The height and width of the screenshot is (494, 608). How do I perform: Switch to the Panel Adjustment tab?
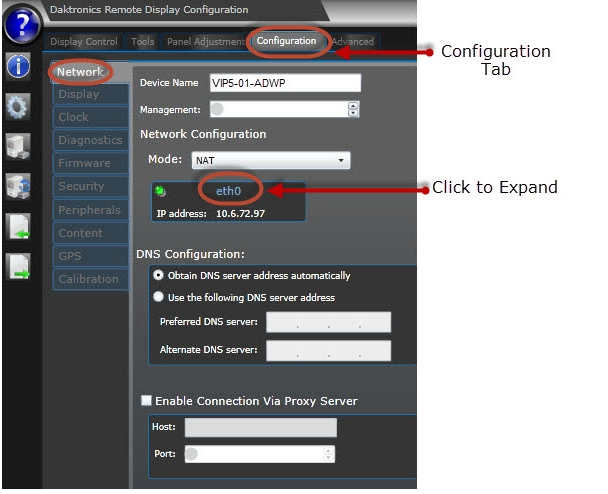(x=205, y=41)
